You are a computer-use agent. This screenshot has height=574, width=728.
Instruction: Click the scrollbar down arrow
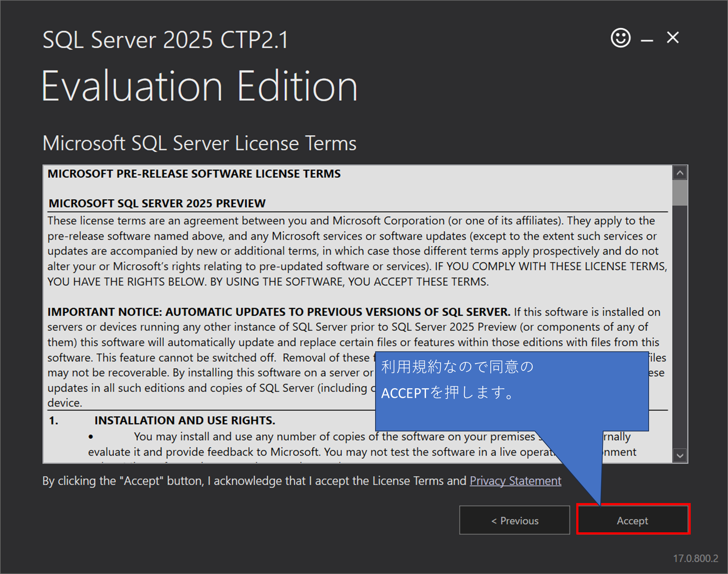[679, 456]
